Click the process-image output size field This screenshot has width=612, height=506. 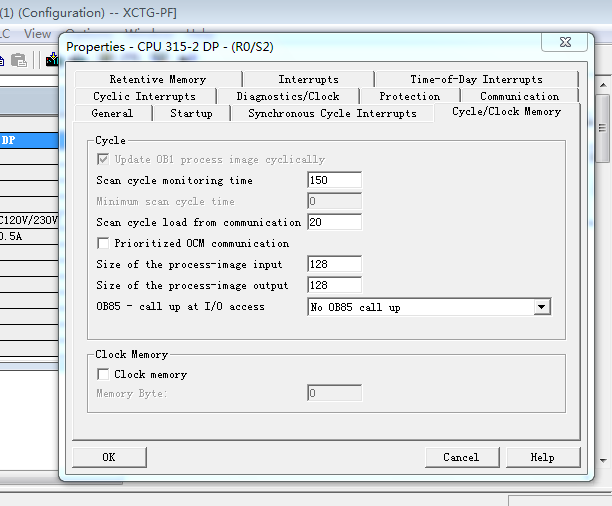pyautogui.click(x=334, y=285)
